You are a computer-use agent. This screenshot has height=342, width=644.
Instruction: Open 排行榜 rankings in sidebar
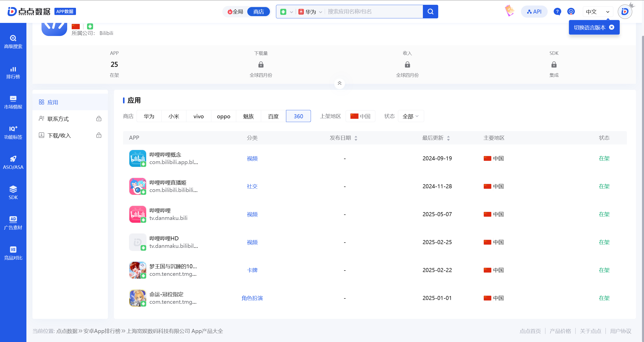coord(13,72)
